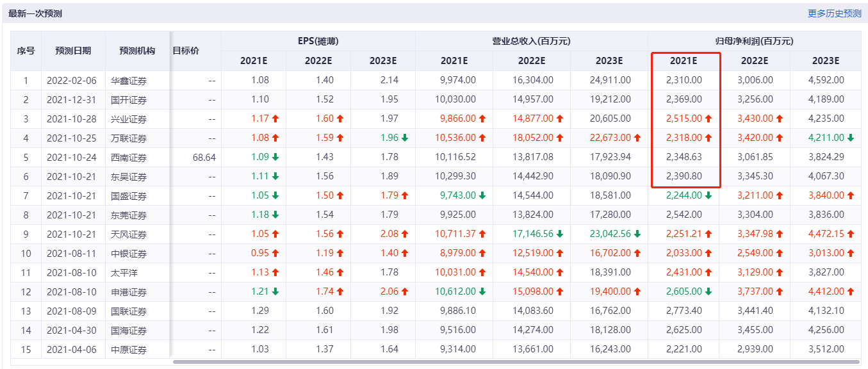Click the 中原证券 institution name
Viewport: 868px width, 369px height.
[x=129, y=350]
